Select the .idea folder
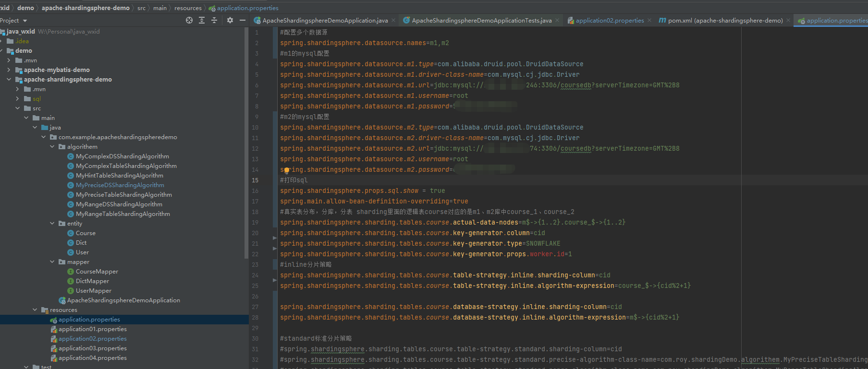The width and height of the screenshot is (868, 369). pyautogui.click(x=22, y=41)
